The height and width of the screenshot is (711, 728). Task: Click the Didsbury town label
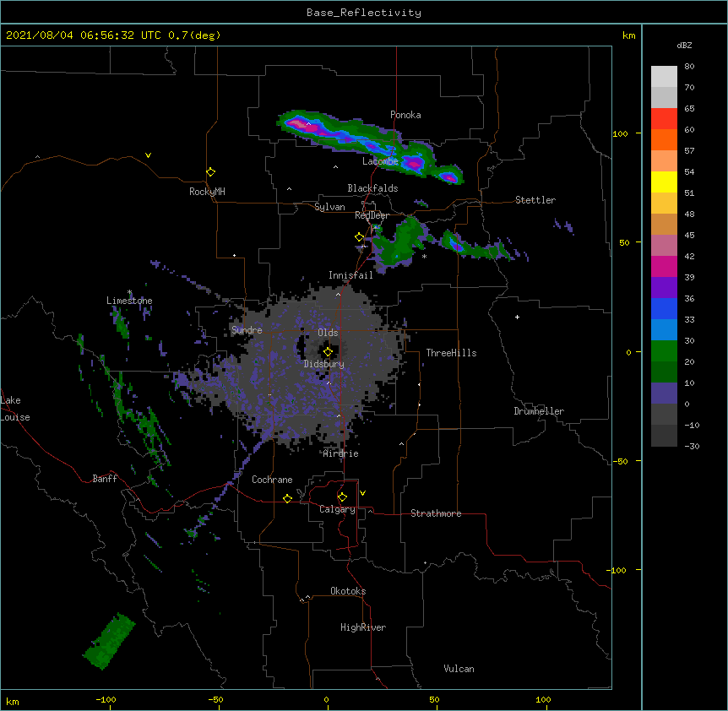tap(324, 364)
